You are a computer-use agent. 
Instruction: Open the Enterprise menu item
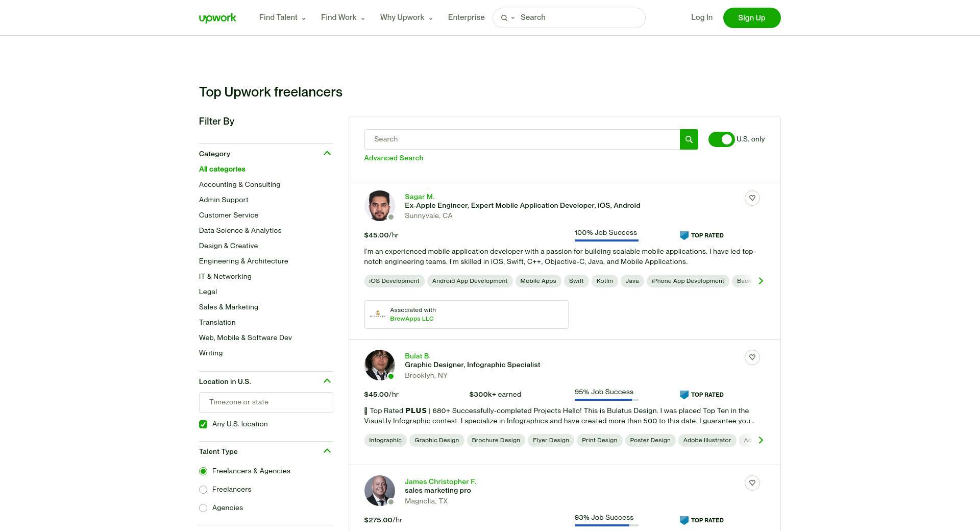(466, 18)
